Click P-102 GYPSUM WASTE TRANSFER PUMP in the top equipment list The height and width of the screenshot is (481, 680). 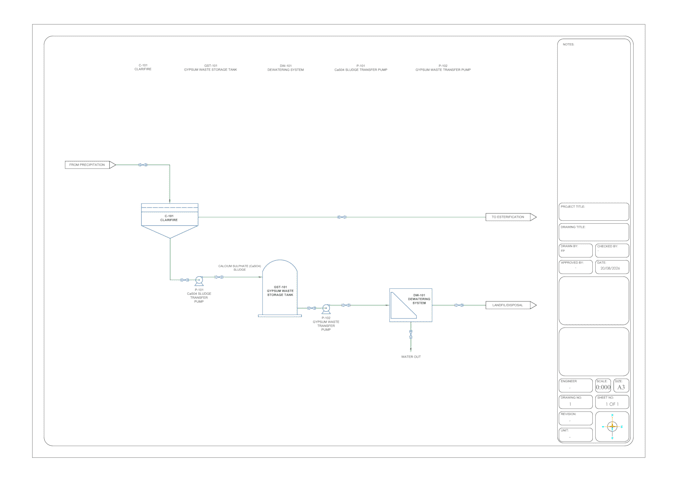click(x=443, y=68)
